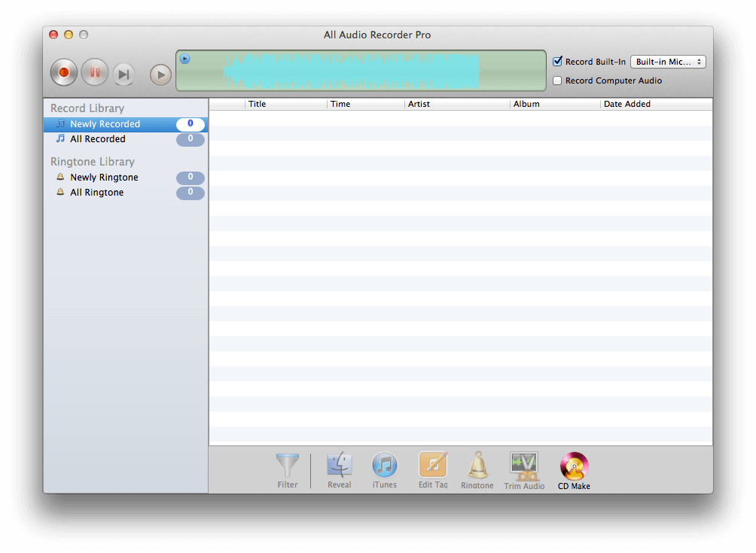This screenshot has width=756, height=553.
Task: Select Newly Recorded in Record Library
Action: coord(126,124)
